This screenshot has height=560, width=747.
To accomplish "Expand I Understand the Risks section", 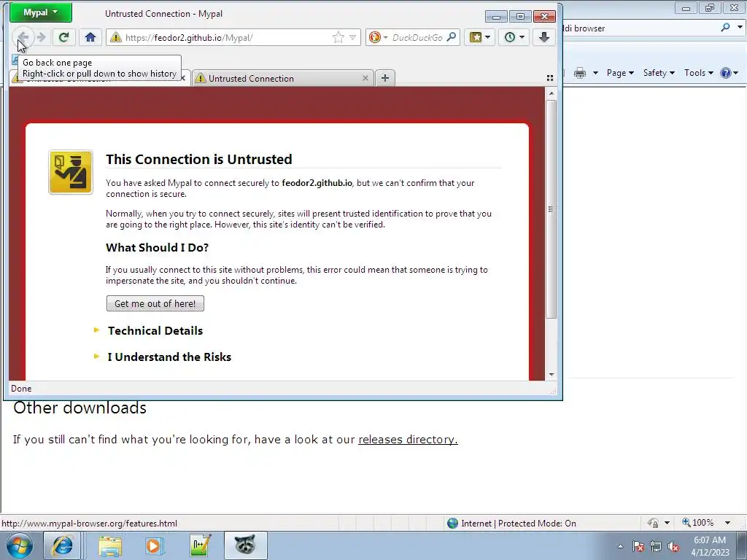I will [169, 357].
